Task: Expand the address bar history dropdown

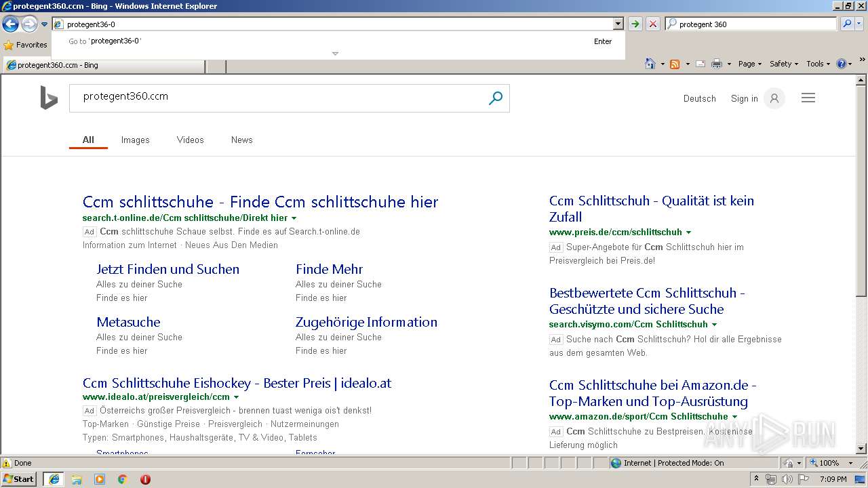Action: click(618, 24)
